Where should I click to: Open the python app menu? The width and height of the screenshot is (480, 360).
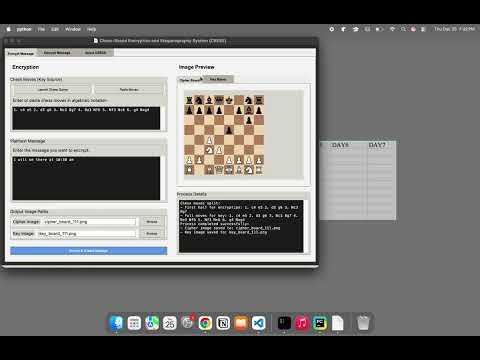coord(24,29)
